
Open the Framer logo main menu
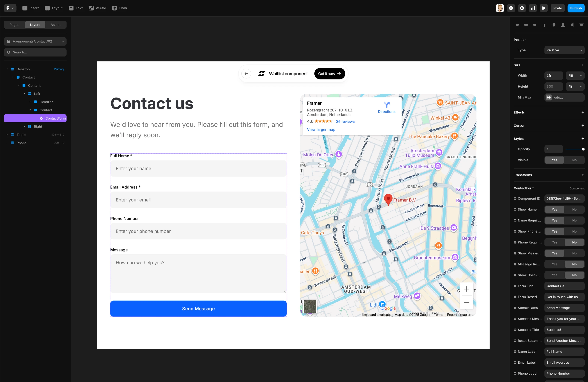[x=10, y=8]
